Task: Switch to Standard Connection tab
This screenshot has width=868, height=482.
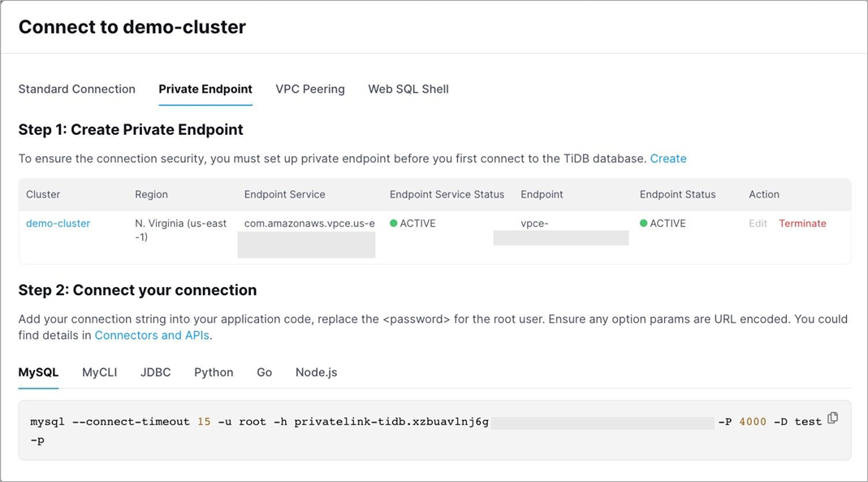Action: 76,89
